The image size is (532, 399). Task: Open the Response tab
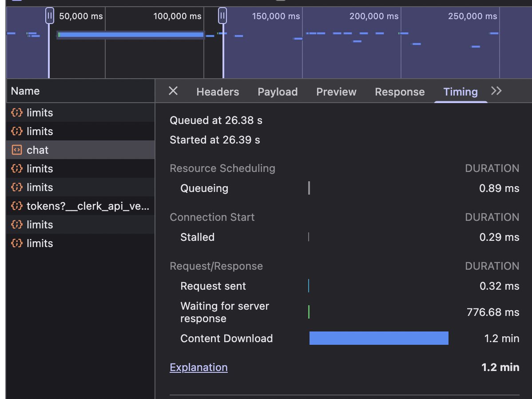point(400,92)
